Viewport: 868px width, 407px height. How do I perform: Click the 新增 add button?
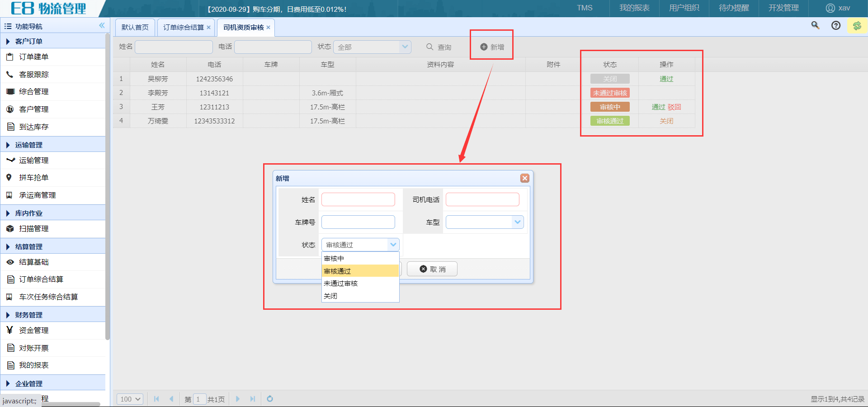click(x=492, y=47)
